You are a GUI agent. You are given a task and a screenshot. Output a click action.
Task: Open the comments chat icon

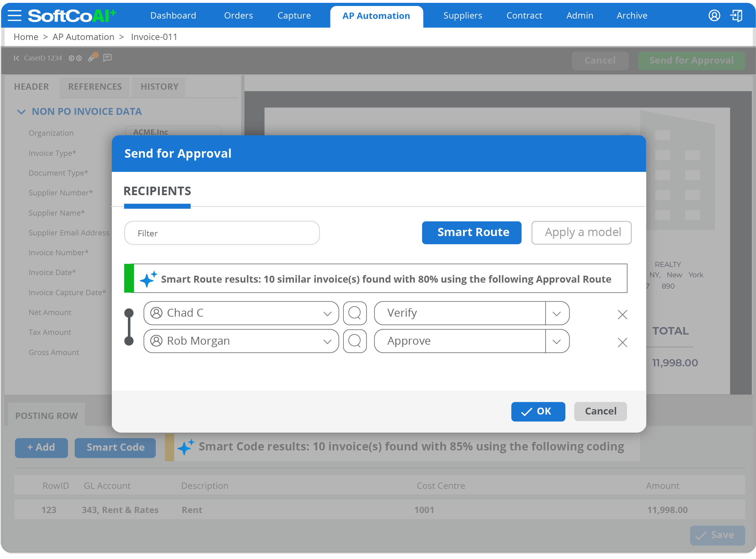coord(107,58)
